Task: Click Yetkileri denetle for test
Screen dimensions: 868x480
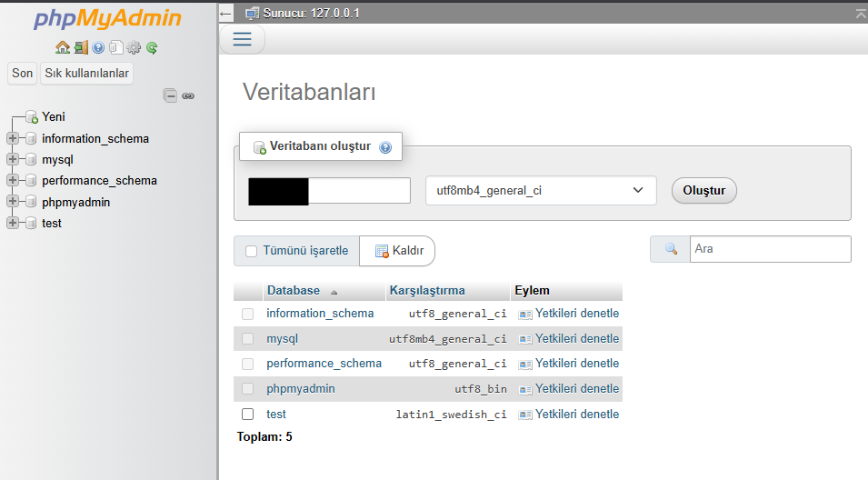Action: [577, 415]
